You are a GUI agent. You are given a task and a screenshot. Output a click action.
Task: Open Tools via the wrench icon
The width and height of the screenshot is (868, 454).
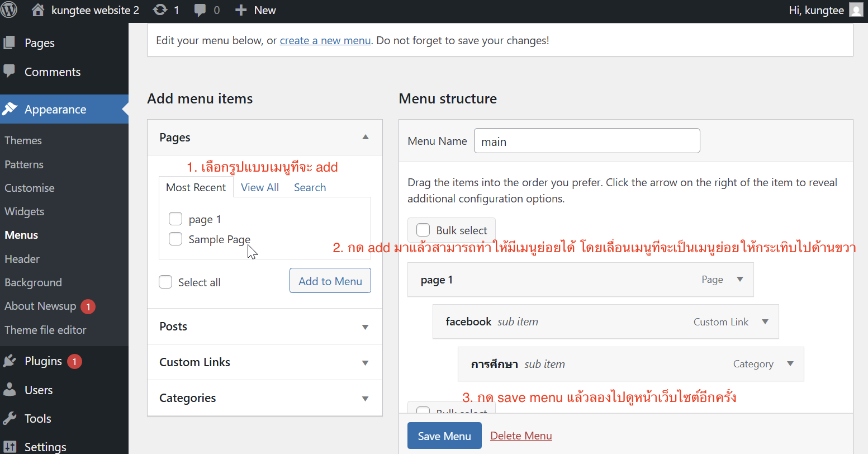[x=10, y=418]
